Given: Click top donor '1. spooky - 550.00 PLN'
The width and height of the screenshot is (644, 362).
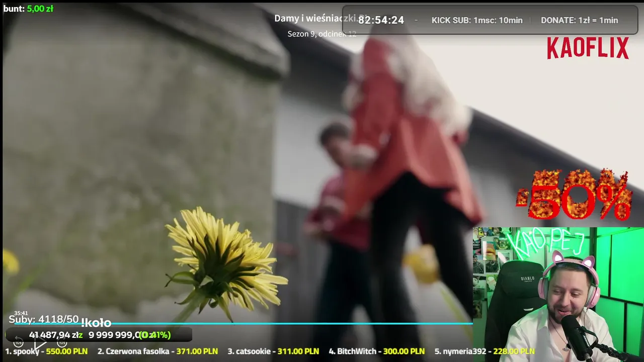Looking at the screenshot, I should 46,351.
